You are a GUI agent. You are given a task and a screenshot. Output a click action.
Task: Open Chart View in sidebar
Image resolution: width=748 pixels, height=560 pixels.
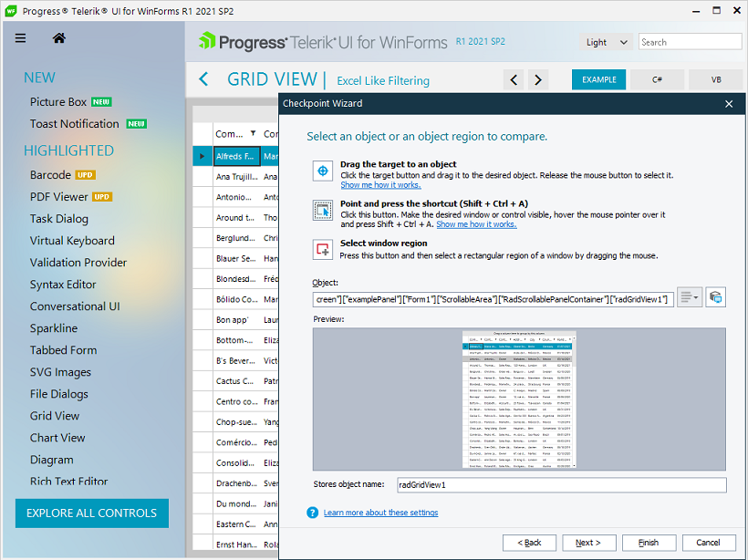[57, 439]
